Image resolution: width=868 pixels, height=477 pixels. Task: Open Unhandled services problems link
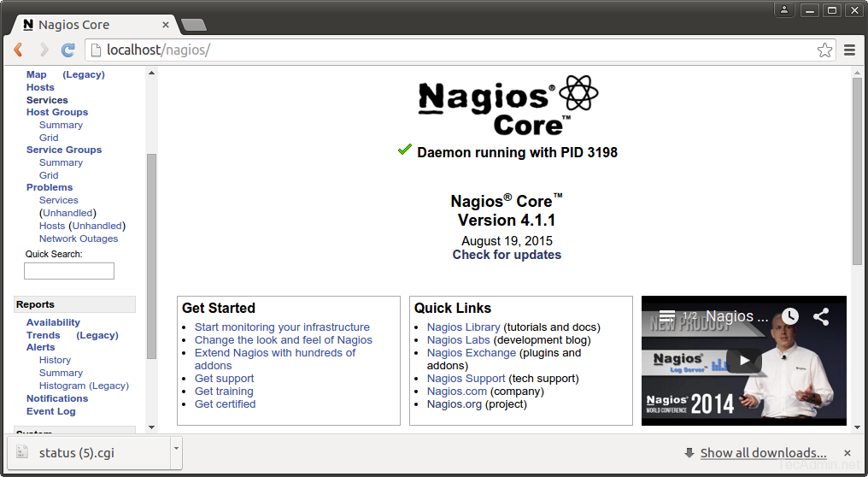(x=67, y=213)
